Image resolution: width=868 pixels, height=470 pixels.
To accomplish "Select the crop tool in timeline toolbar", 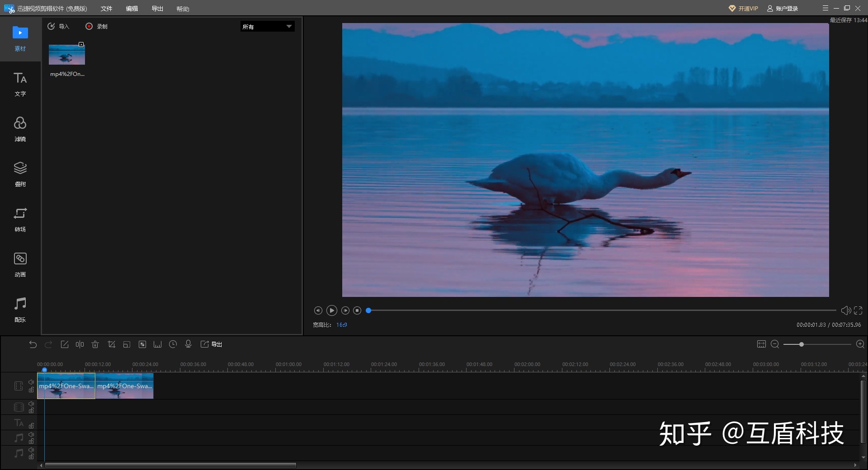I will 111,344.
